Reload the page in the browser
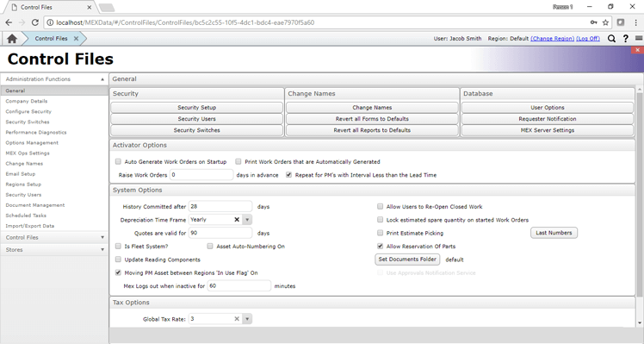 coord(35,22)
